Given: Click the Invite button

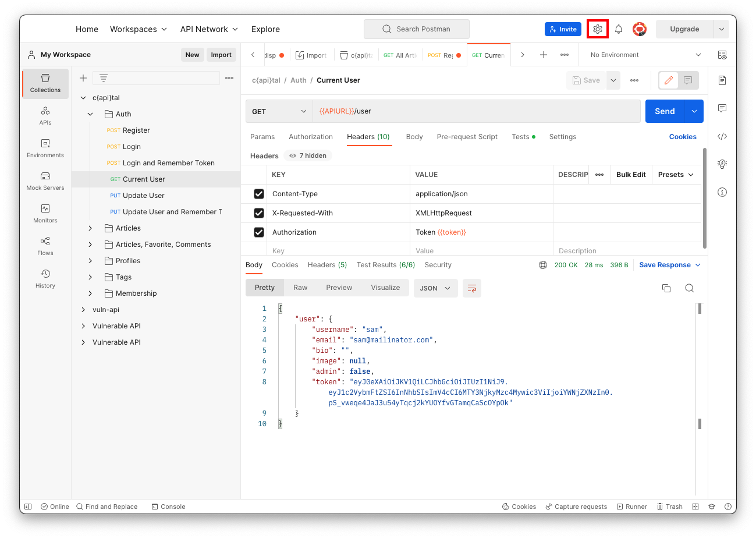Looking at the screenshot, I should (563, 29).
